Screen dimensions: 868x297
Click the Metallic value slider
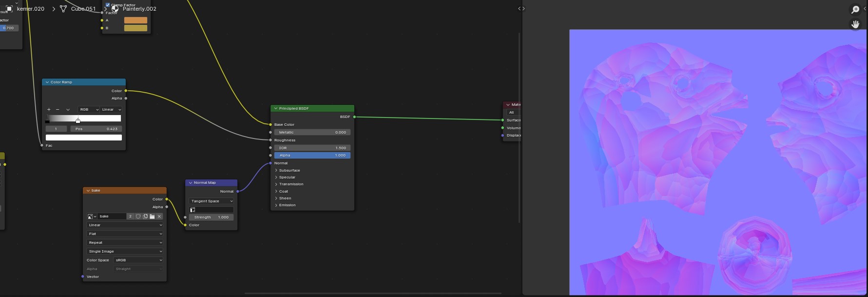312,132
